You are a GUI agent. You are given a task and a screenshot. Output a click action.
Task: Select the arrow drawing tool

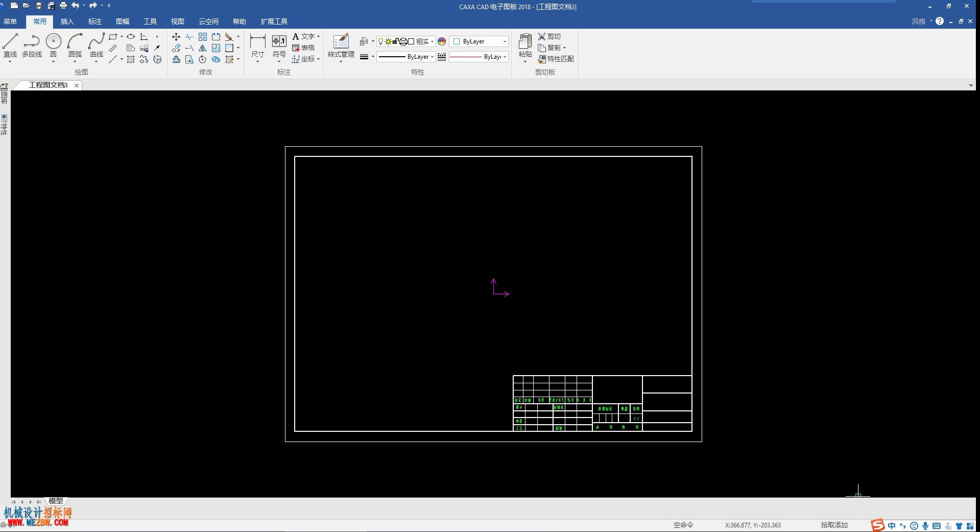point(157,48)
